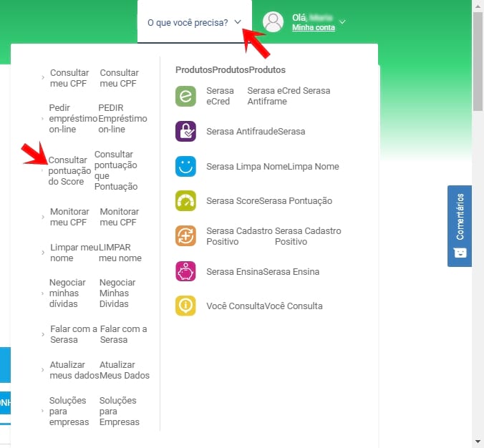Select Negociar minhas dívidas menu item
Viewport: 484px width, 448px height.
point(67,293)
